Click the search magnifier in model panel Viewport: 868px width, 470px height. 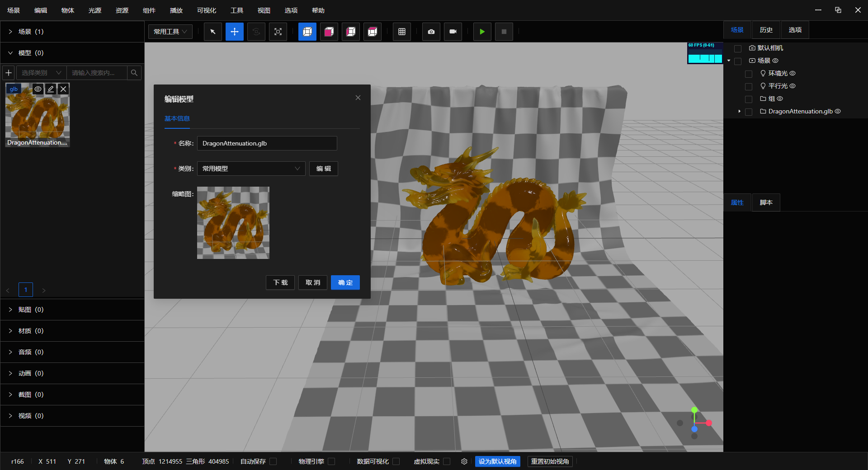(x=134, y=73)
